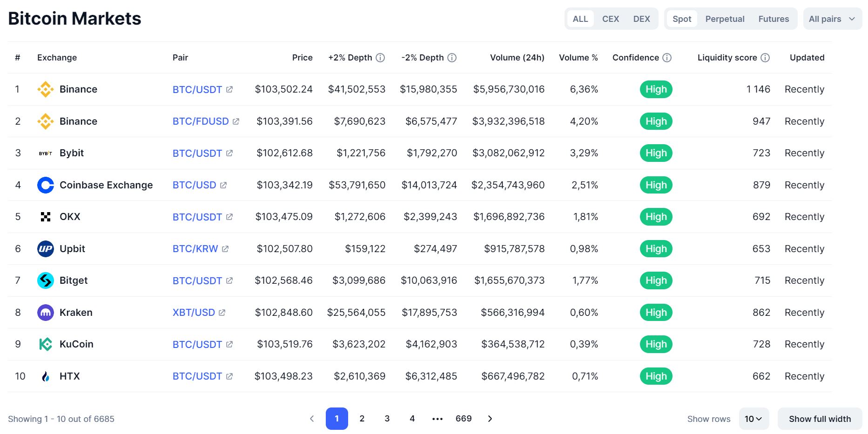Screen dimensions: 868x434
Task: Select the Perpetual market type
Action: (725, 19)
